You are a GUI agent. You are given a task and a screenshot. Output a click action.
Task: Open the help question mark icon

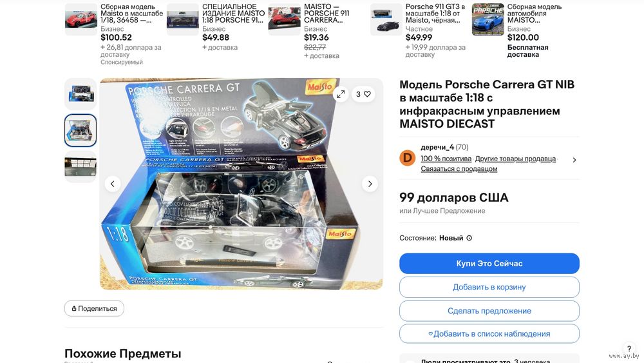[x=629, y=349]
